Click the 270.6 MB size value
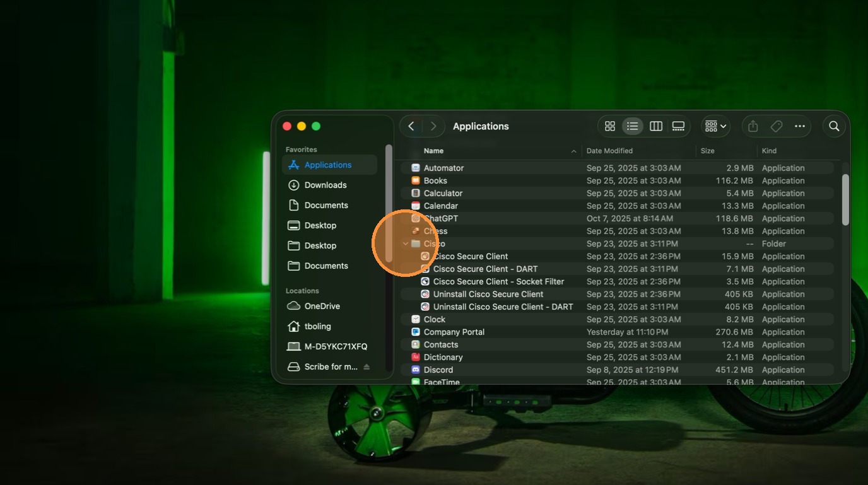 [734, 332]
